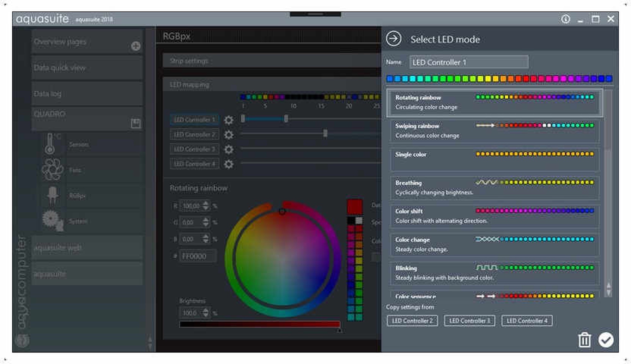Open the Data quick view menu
This screenshot has height=364, width=631.
coord(87,68)
